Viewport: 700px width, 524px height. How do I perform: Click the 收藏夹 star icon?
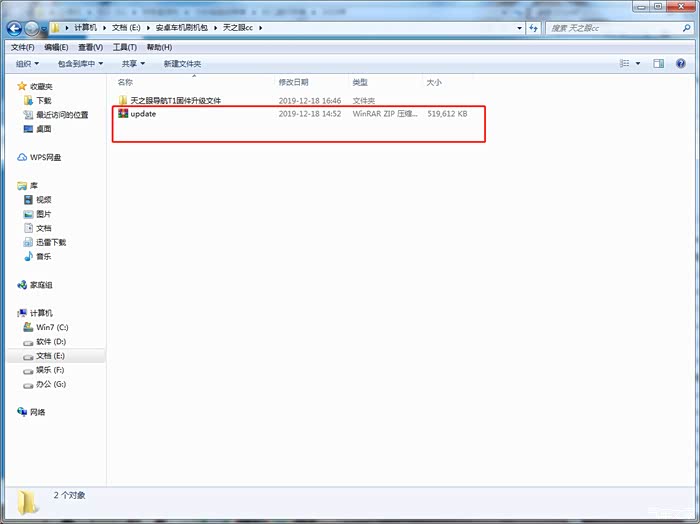coord(21,86)
